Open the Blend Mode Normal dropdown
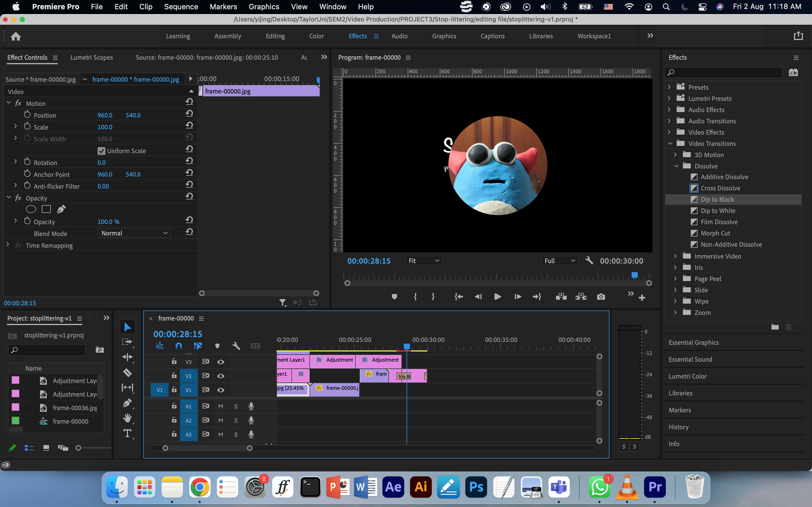The width and height of the screenshot is (812, 507). [134, 233]
